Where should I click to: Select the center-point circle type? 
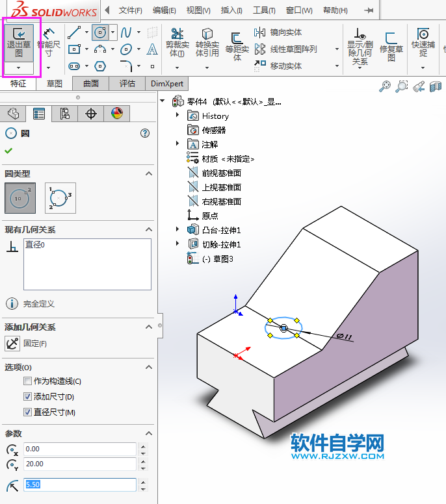point(20,198)
